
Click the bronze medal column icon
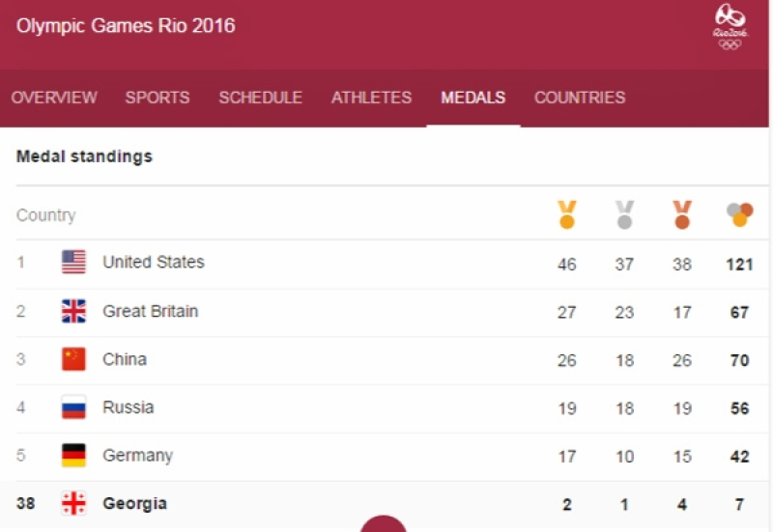682,214
